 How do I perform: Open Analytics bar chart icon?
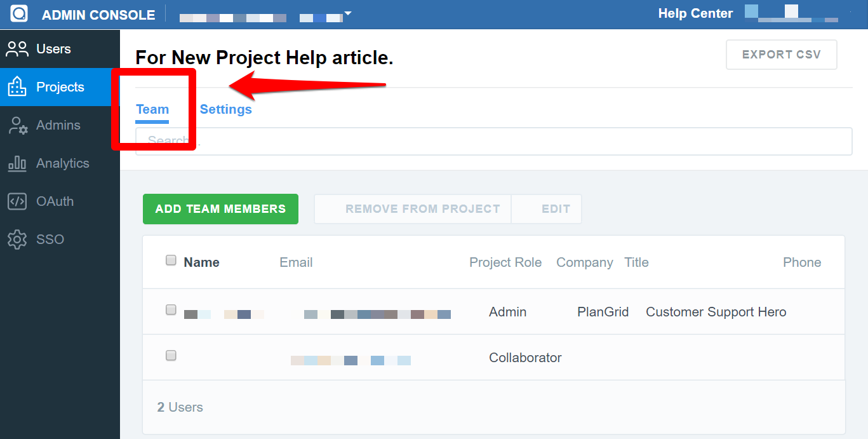pyautogui.click(x=17, y=163)
